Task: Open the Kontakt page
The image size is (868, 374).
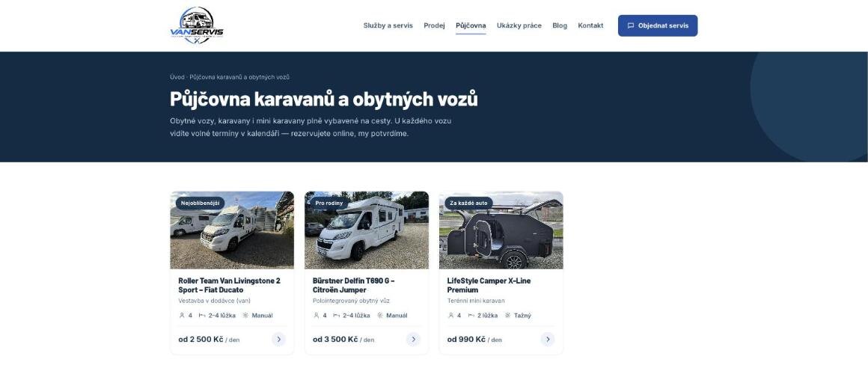Action: pyautogui.click(x=590, y=25)
